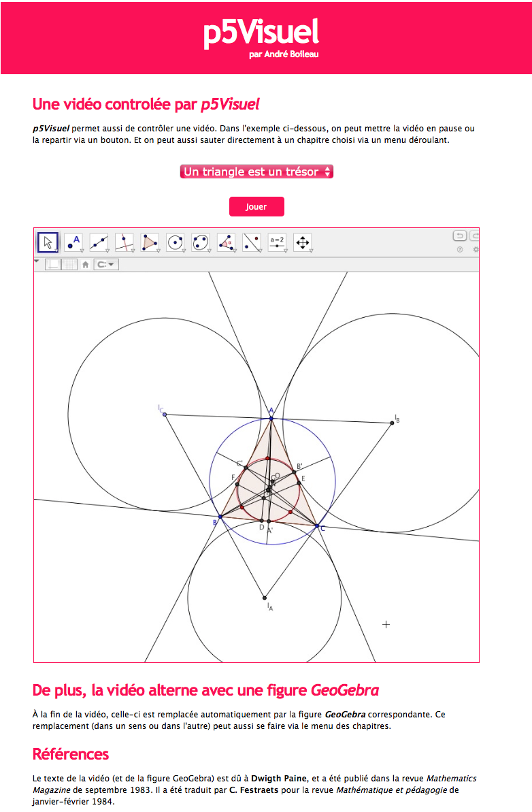Select the Ellipse conic tool
This screenshot has width=532, height=812.
201,242
